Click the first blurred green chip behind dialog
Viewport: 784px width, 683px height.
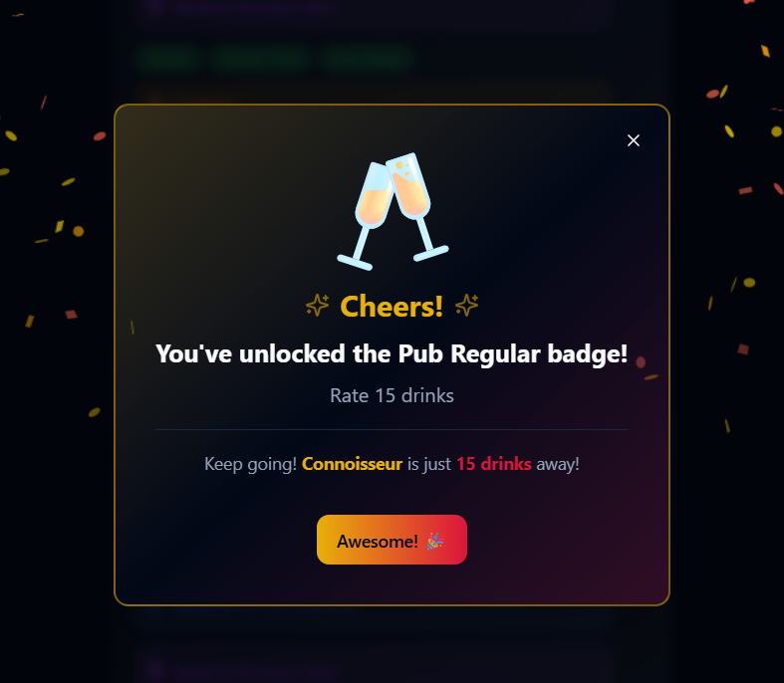169,57
